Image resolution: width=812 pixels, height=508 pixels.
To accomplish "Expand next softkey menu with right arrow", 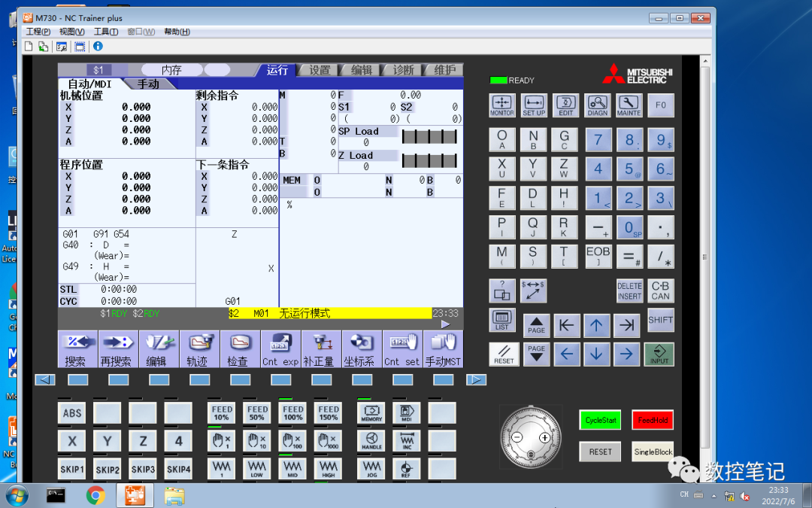I will (x=476, y=380).
